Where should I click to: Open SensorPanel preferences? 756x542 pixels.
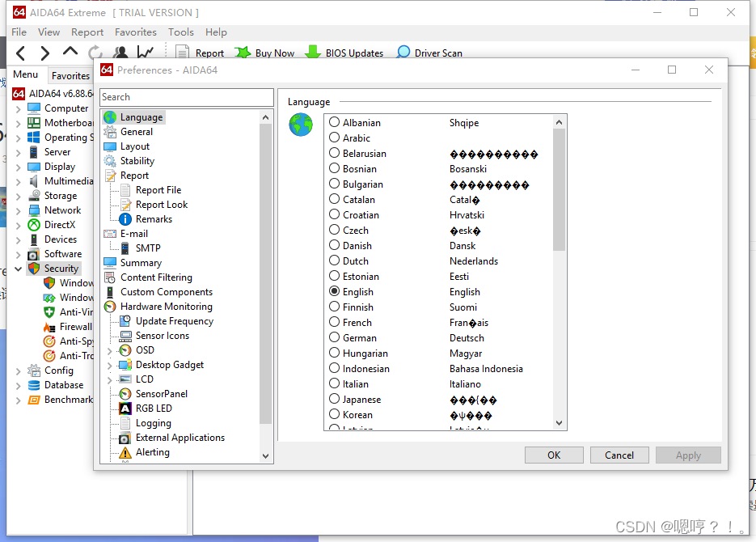[161, 394]
